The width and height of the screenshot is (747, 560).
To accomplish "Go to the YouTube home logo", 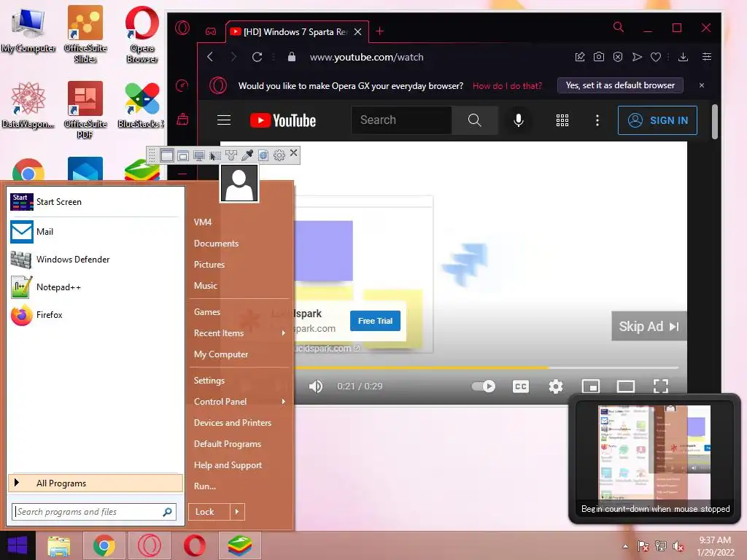I will pos(283,120).
